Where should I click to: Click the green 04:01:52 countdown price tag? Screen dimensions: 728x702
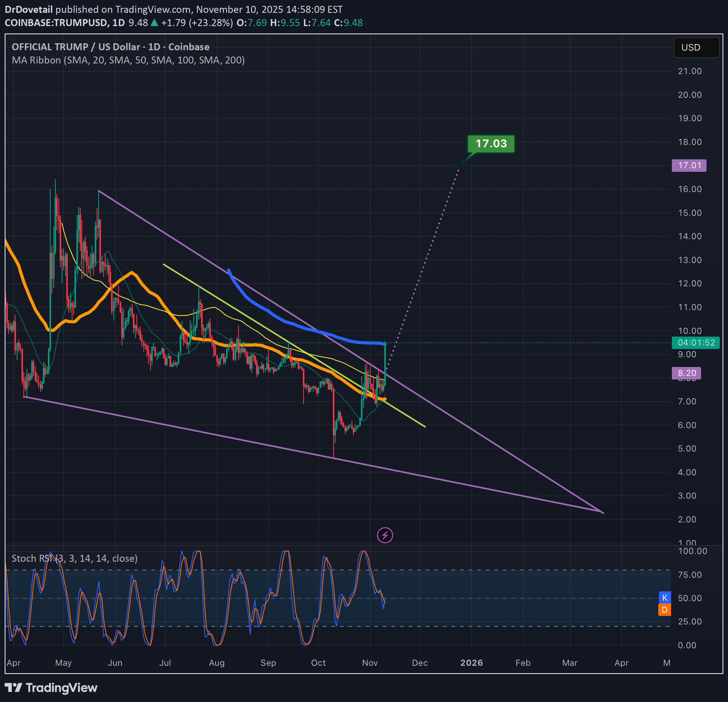tap(696, 343)
